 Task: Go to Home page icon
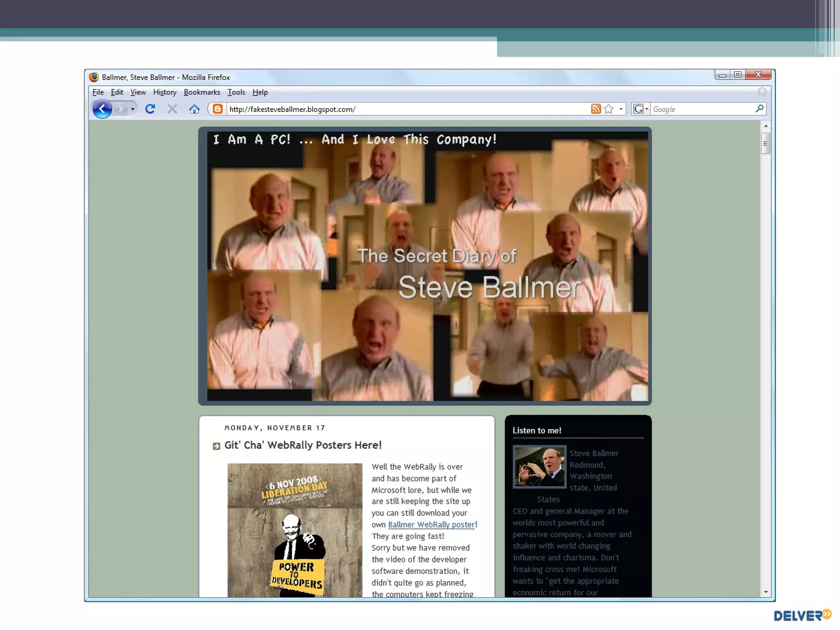point(194,109)
